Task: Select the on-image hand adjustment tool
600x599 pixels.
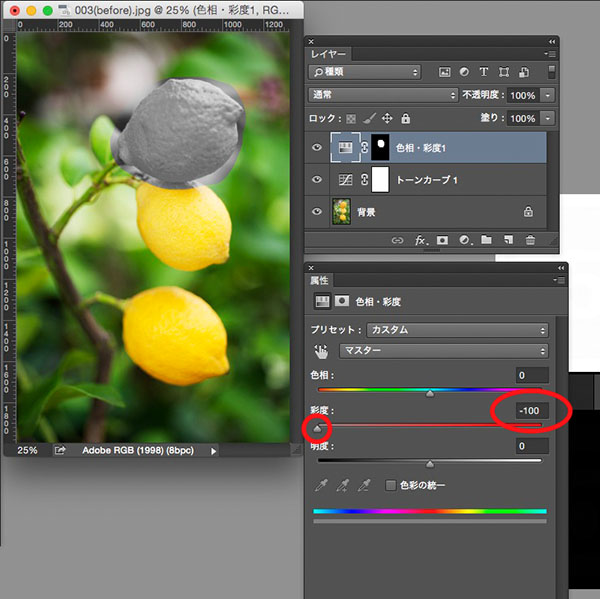Action: coord(322,351)
